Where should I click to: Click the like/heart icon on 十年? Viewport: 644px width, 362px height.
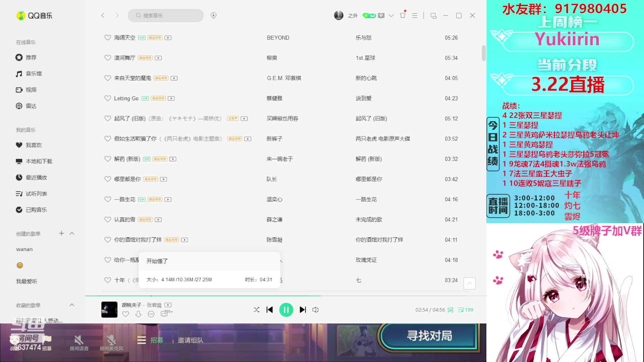coord(107,280)
